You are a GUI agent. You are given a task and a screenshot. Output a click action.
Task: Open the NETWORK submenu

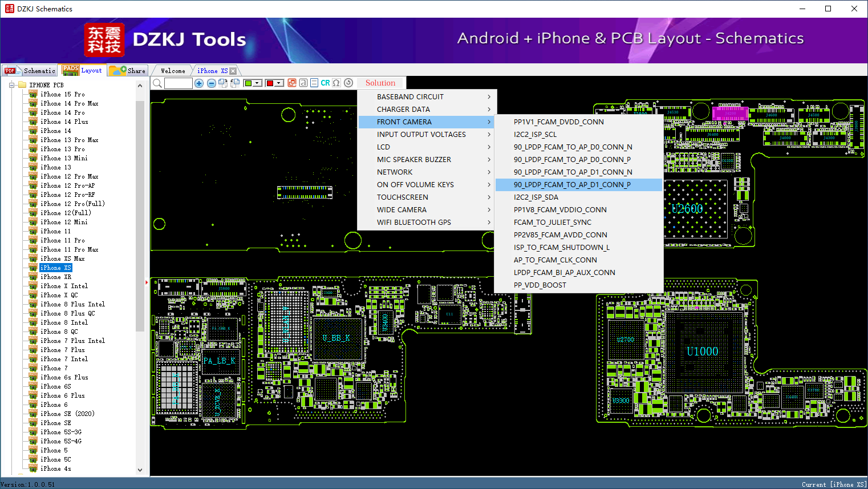point(426,172)
